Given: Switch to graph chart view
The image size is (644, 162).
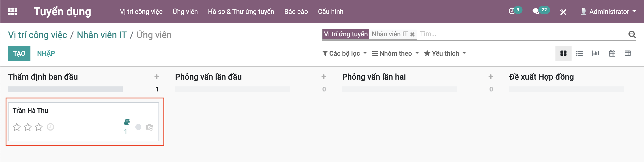Looking at the screenshot, I should coord(596,53).
